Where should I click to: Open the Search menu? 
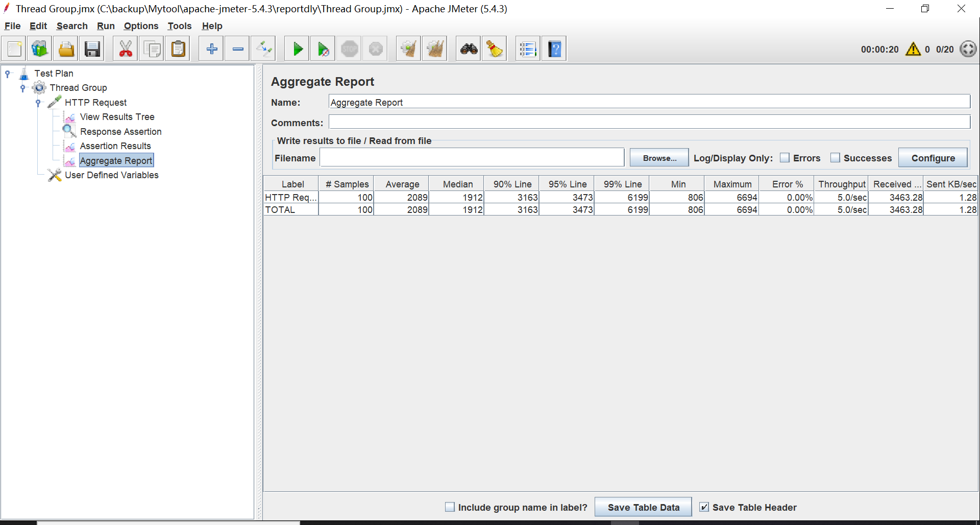pyautogui.click(x=72, y=26)
